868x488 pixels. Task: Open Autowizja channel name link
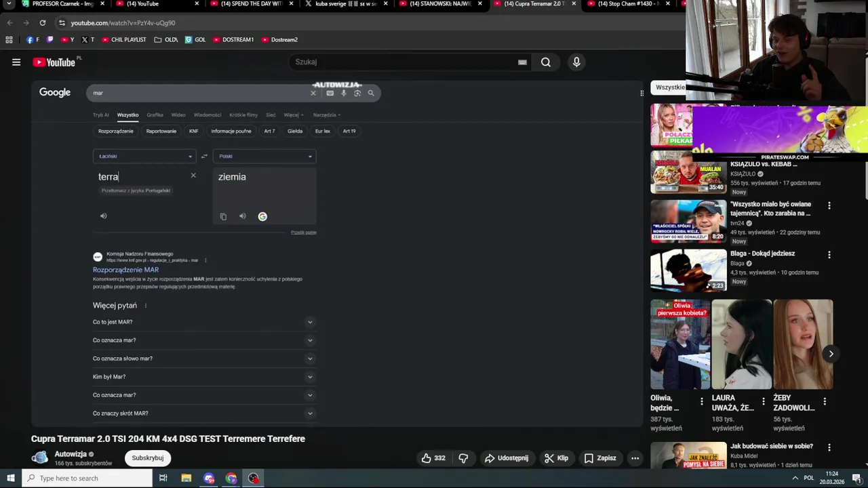(71, 454)
